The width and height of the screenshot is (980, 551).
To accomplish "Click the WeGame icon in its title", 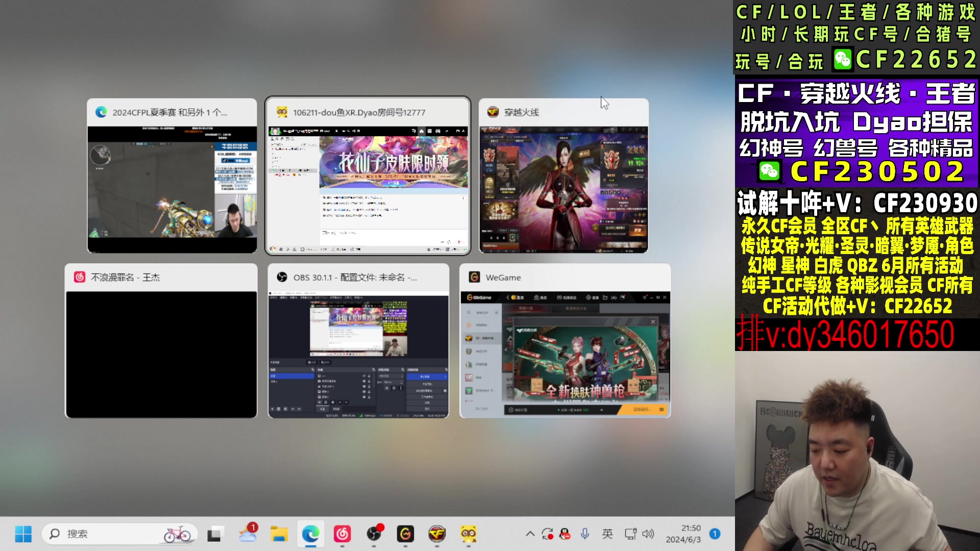I will [x=474, y=277].
